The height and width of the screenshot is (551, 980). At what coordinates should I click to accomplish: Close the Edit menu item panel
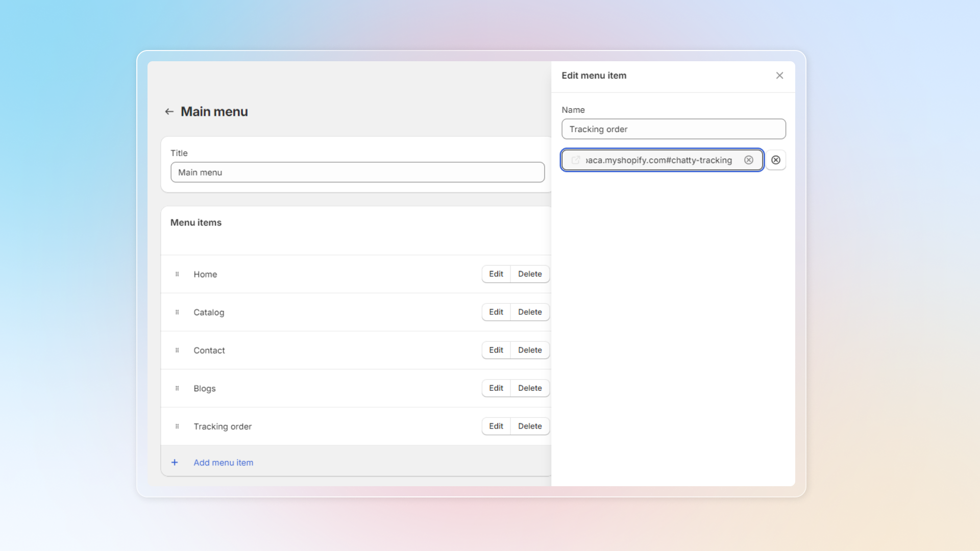click(x=779, y=76)
